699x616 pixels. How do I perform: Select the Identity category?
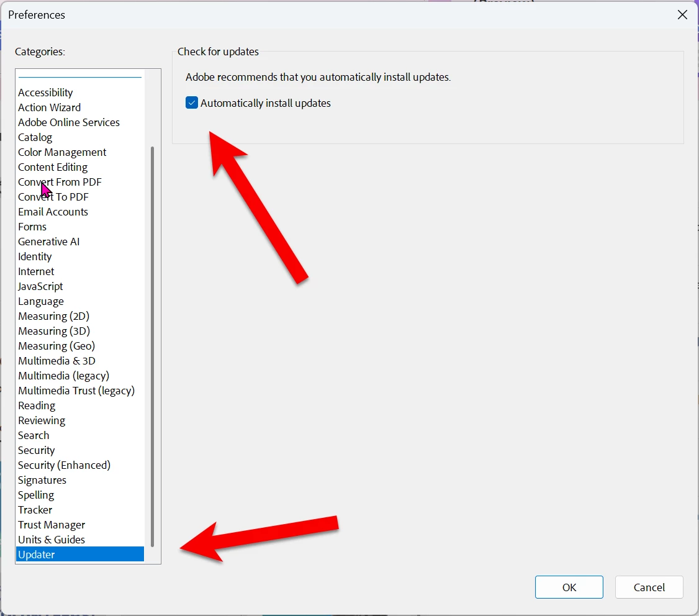[35, 256]
